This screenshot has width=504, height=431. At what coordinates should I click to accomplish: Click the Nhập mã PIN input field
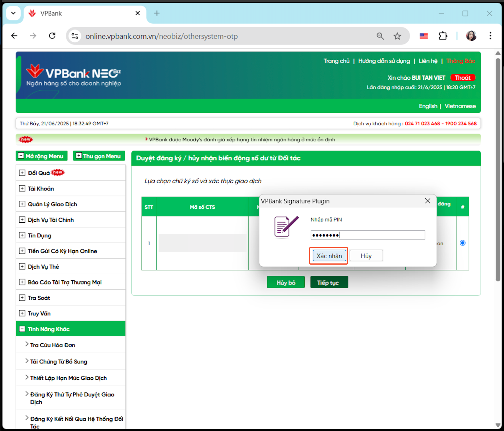(367, 235)
